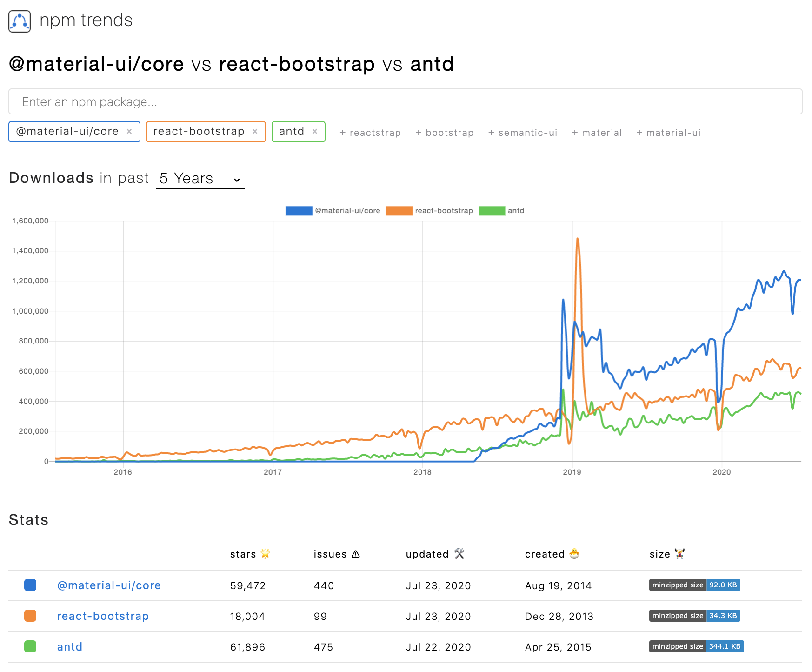Select the stars value 59,472
Screen dimensions: 812x672
248,585
